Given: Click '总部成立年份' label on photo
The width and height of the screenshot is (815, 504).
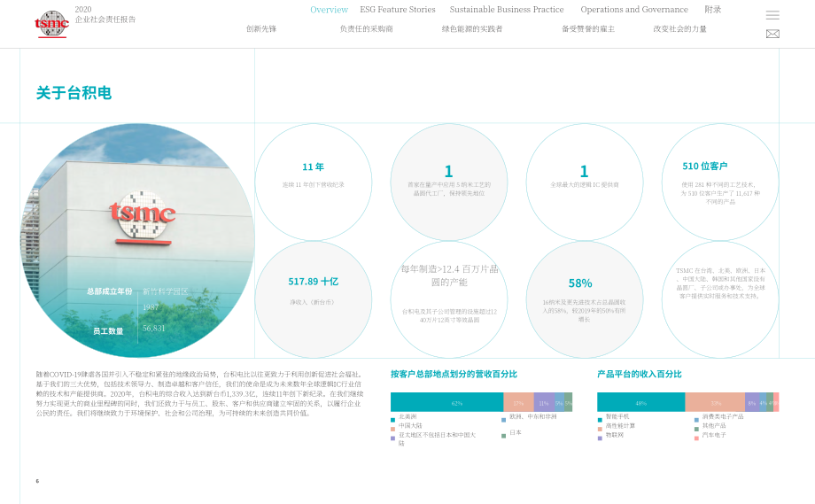Looking at the screenshot, I should point(110,291).
